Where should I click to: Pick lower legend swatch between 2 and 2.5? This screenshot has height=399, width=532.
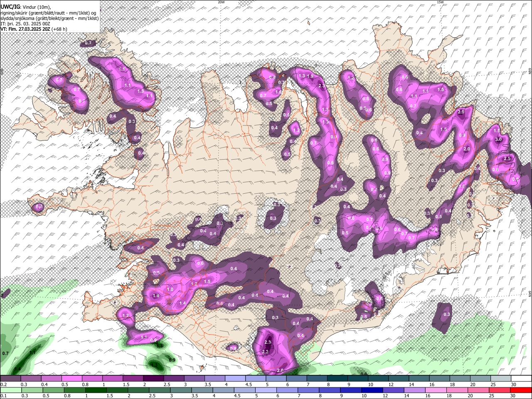[138, 390]
